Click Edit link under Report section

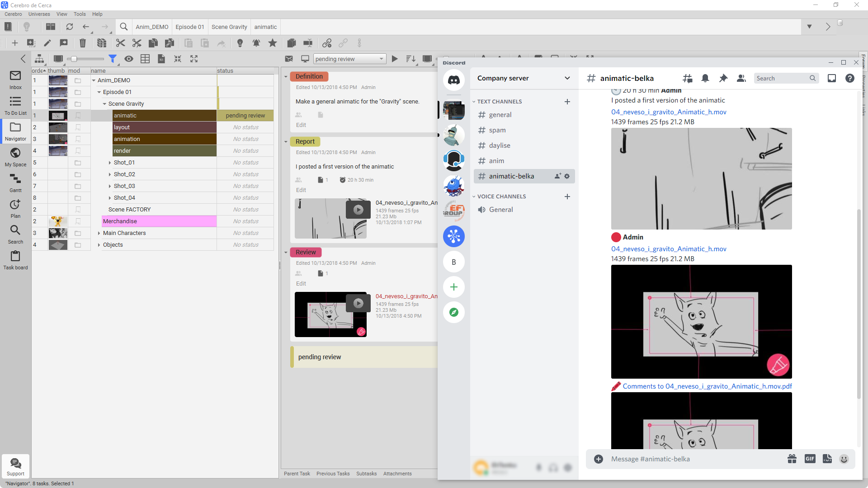pyautogui.click(x=301, y=189)
